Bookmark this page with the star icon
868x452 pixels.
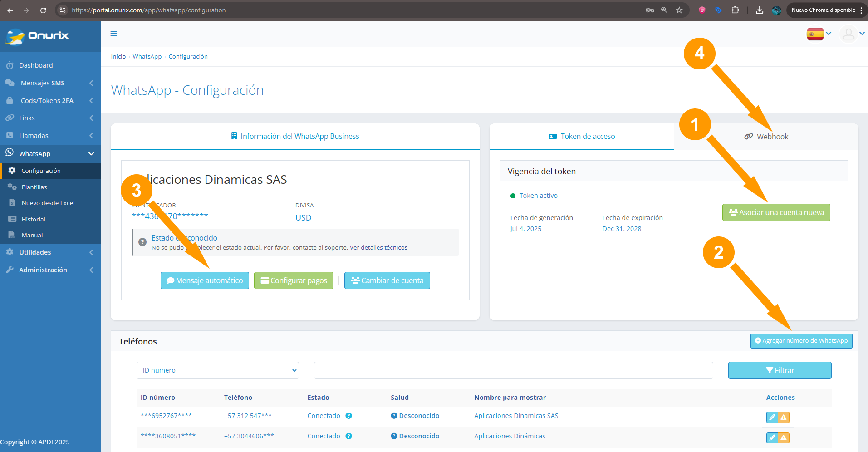tap(679, 10)
